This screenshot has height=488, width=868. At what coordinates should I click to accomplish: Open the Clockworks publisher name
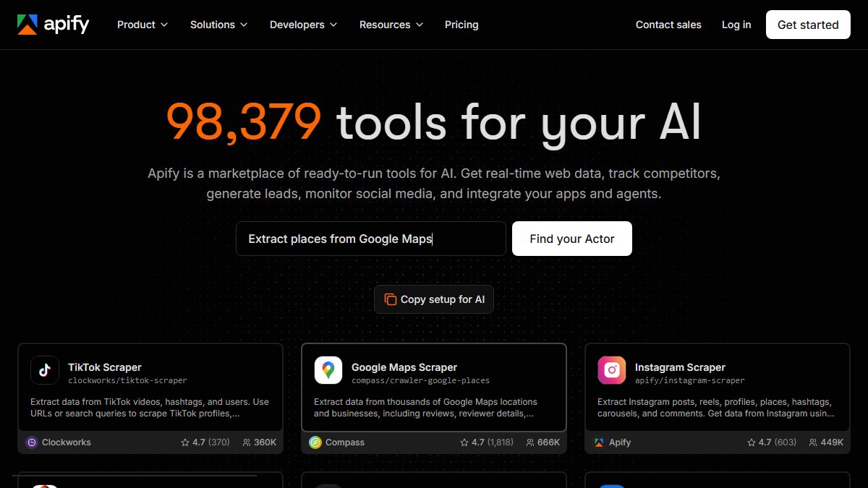tap(67, 442)
